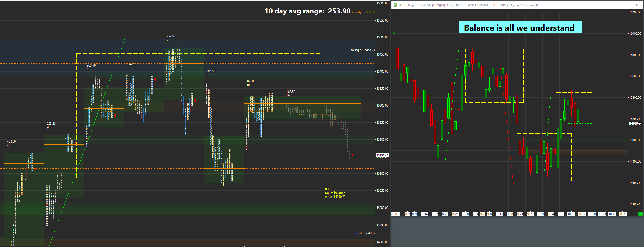Screen dimensions: 644x247
Task: Click 16200.00 on the daily chart price scale
Action: (x=635, y=12)
